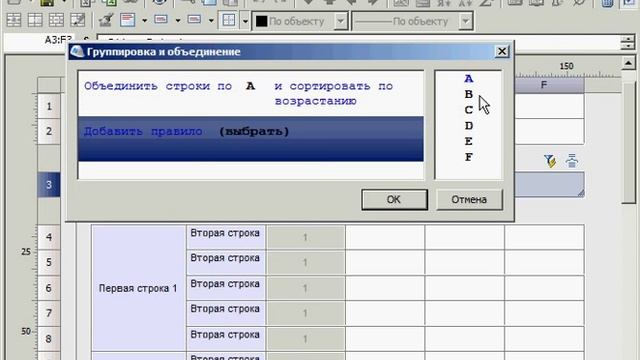Viewport: 640px width, 360px height.
Task: Open the color 'По объекту' combo arrow
Action: [340, 21]
